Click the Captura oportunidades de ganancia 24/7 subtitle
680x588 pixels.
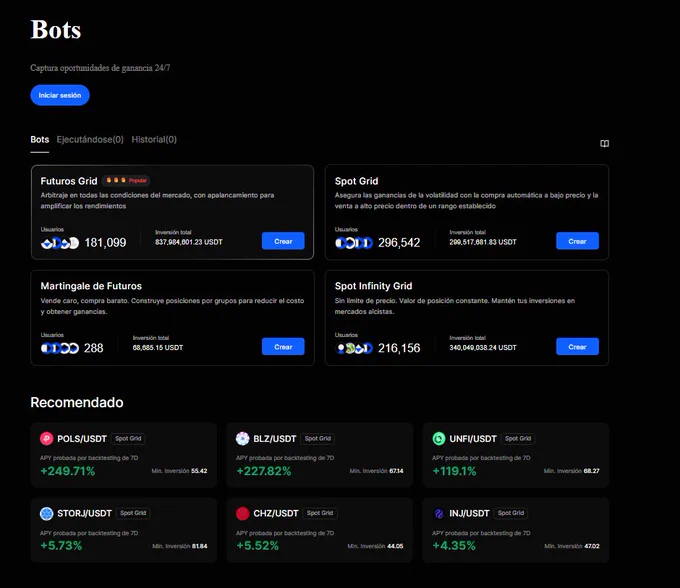click(100, 68)
